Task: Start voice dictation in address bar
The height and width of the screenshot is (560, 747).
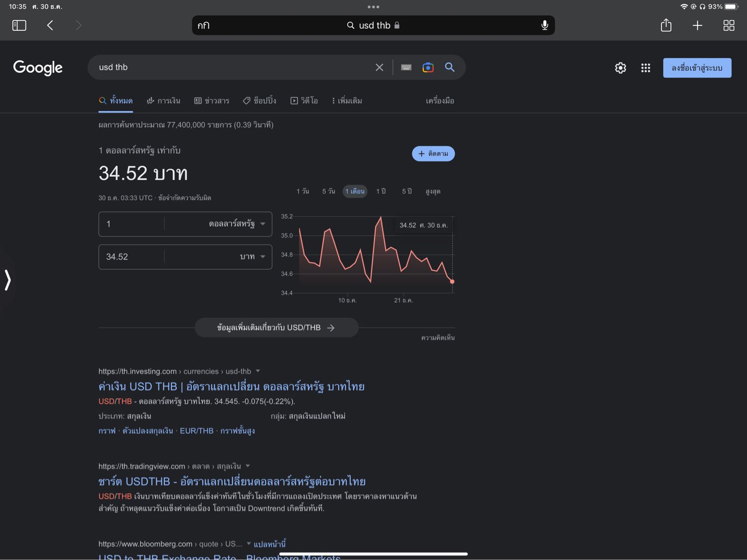Action: pyautogui.click(x=545, y=25)
